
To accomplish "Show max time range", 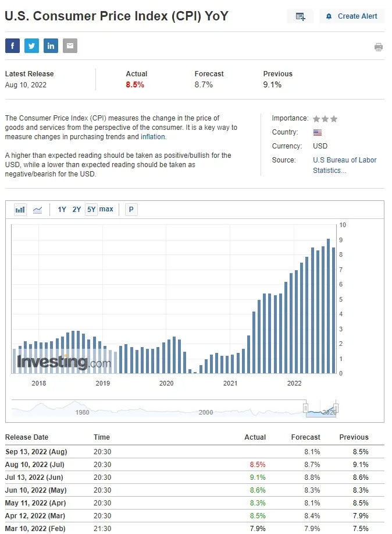I will point(106,209).
